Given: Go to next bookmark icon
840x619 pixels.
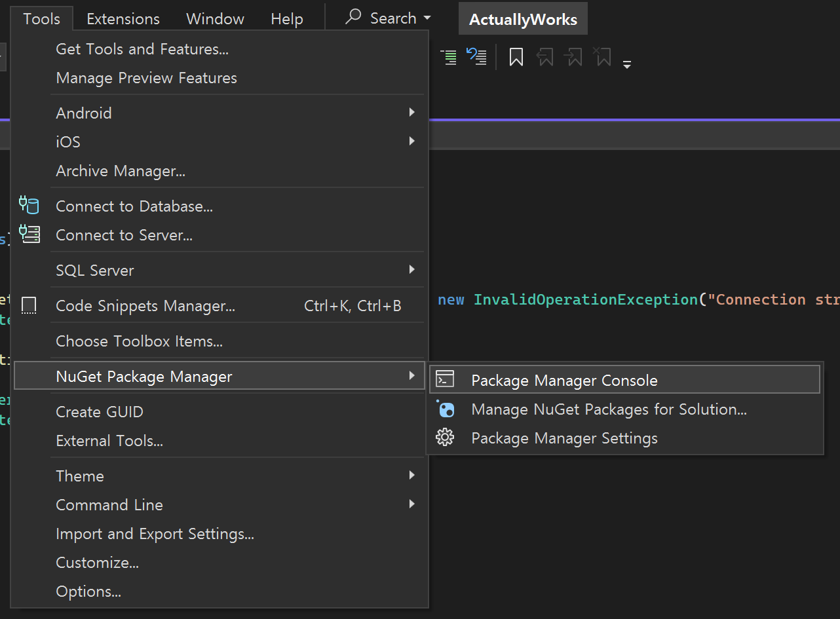Looking at the screenshot, I should coord(573,58).
